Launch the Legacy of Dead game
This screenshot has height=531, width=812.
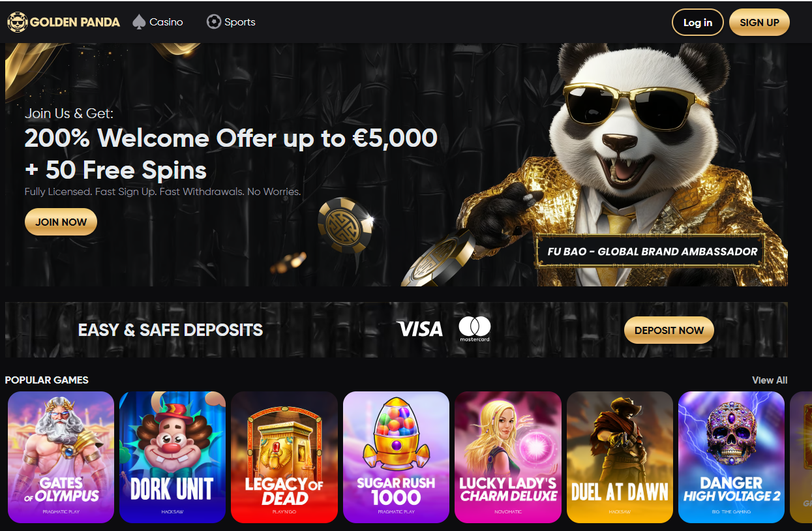284,457
